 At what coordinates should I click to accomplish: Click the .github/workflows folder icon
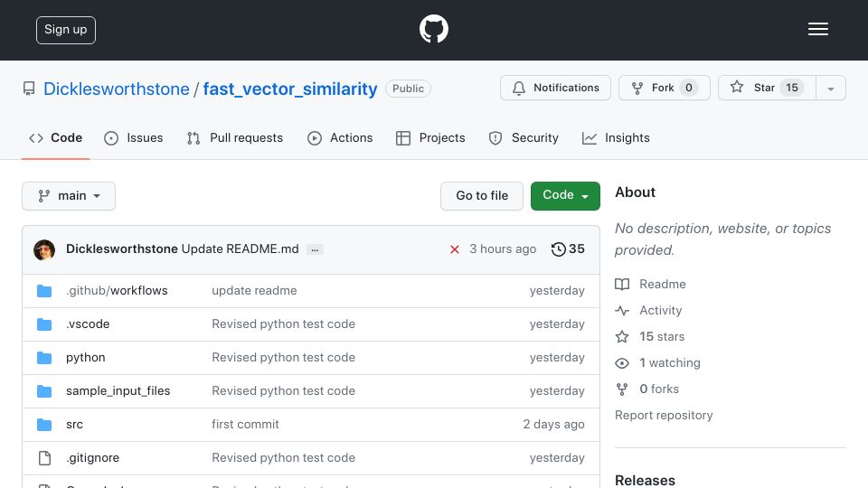tap(44, 291)
